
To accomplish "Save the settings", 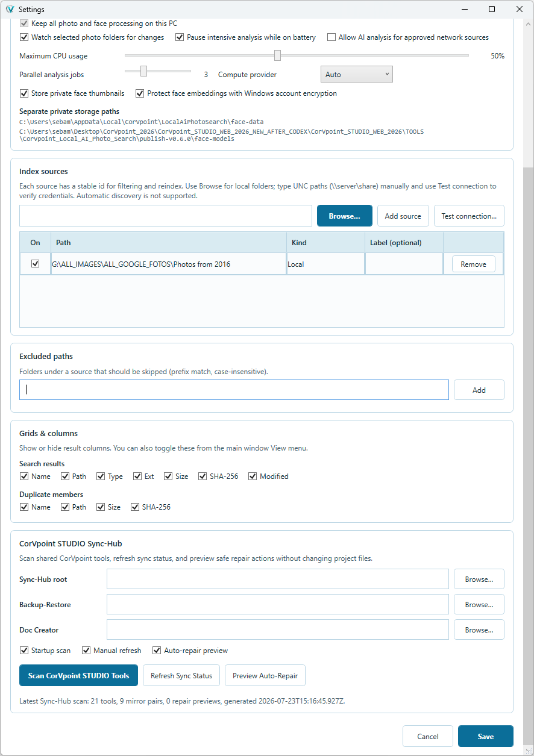I will 486,736.
